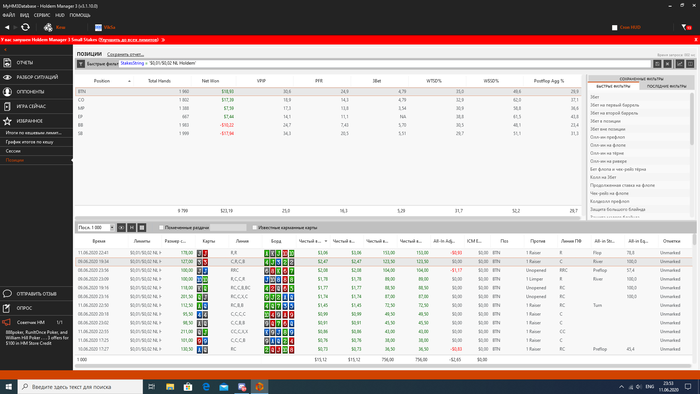Image resolution: width=700 pixels, height=394 pixels.
Task: Sort by the VPIP column header
Action: coord(262,81)
